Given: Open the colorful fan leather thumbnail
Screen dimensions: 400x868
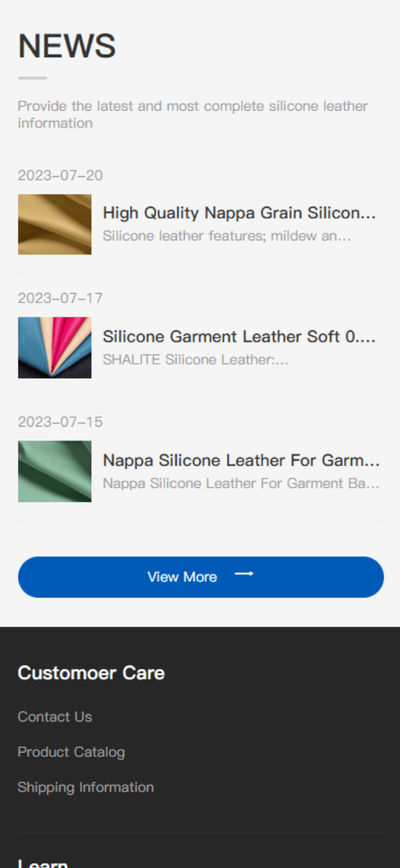Looking at the screenshot, I should pyautogui.click(x=55, y=348).
